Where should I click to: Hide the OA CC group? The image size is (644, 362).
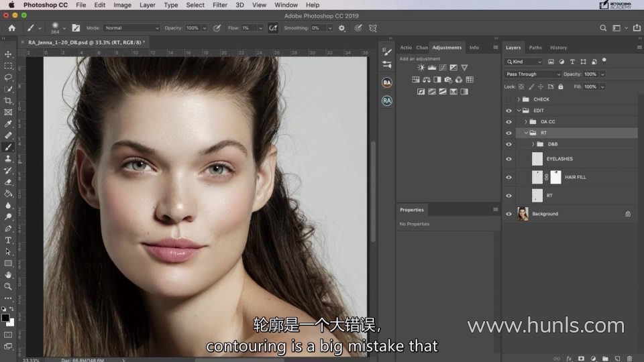coord(509,122)
